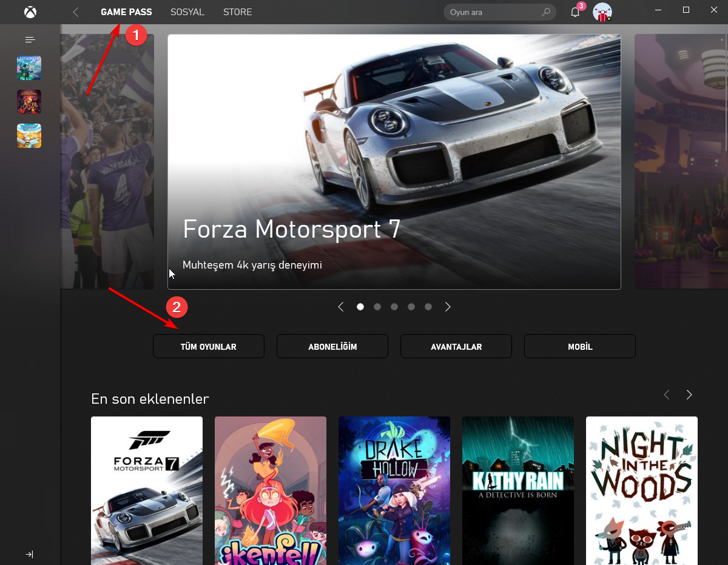Switch to the SOSYAL tab
Viewport: 728px width, 565px height.
pos(187,12)
